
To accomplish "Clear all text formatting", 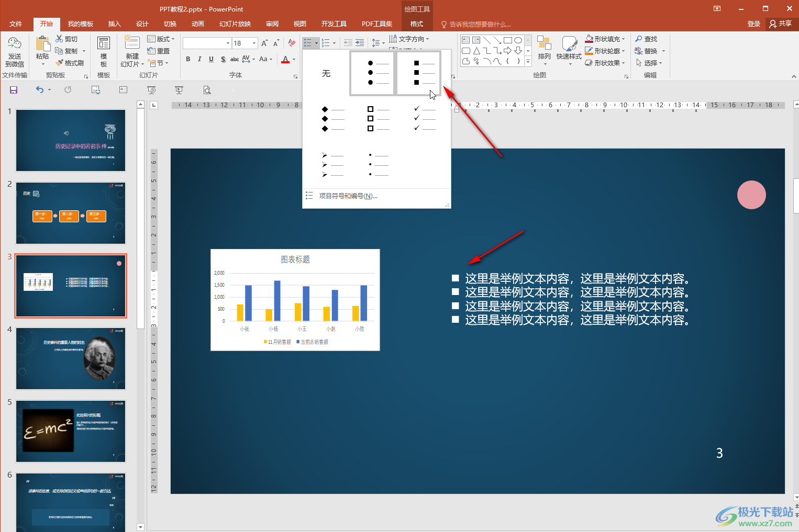I will [x=292, y=43].
